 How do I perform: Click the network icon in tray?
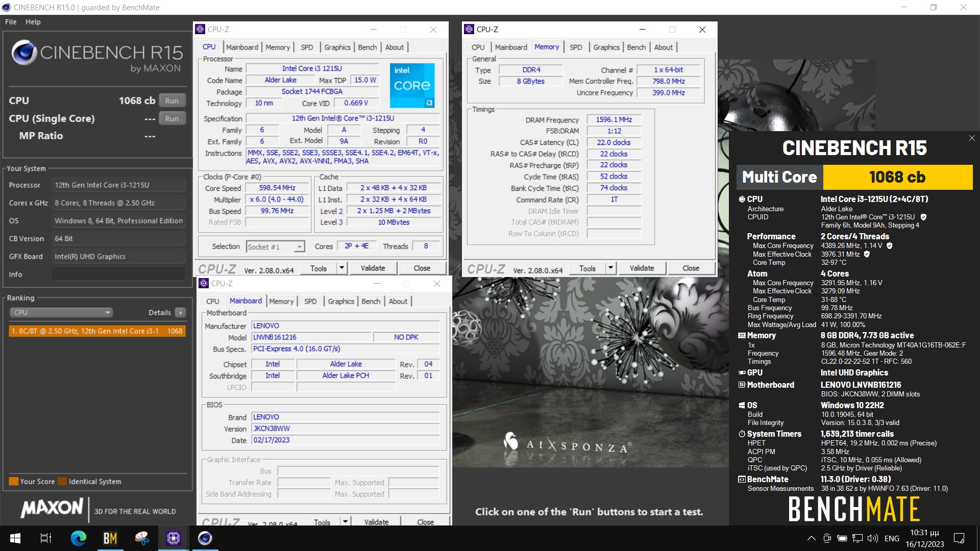tap(857, 538)
